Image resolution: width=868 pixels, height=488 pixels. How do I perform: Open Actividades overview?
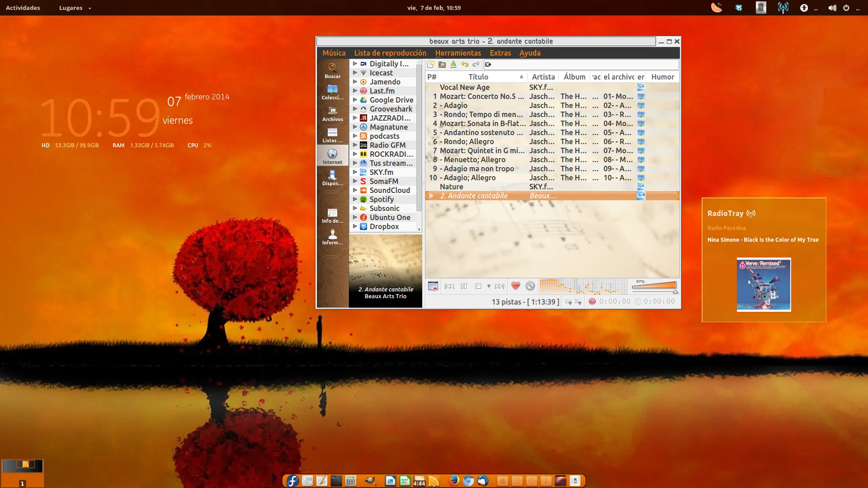pos(23,8)
